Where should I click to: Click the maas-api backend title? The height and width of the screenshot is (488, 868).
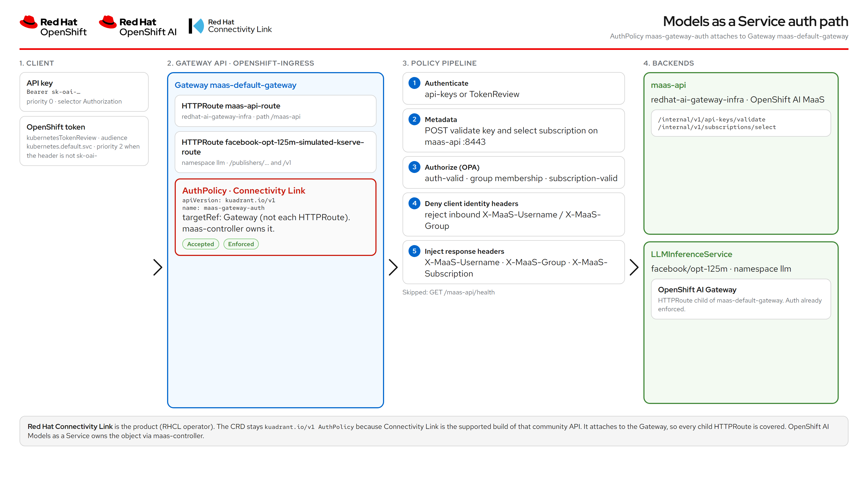[x=668, y=85]
